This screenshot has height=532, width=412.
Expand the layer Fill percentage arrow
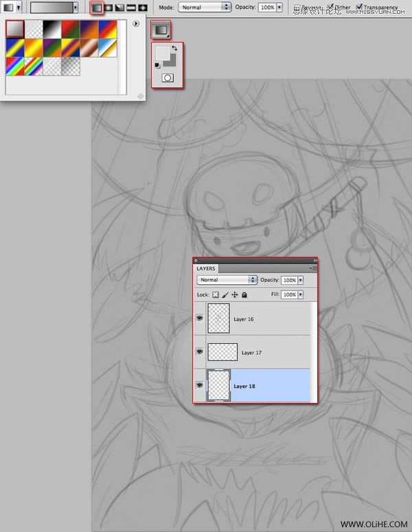click(300, 294)
